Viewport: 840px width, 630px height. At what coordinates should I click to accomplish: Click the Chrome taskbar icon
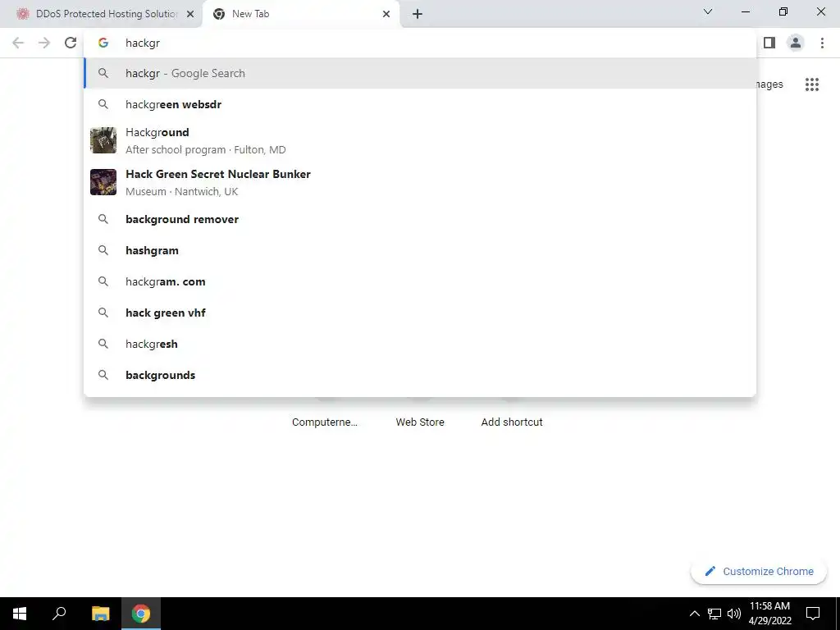141,614
